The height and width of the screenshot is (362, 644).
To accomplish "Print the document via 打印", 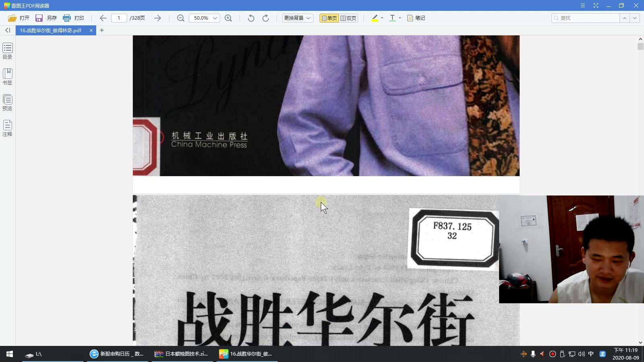I will [73, 18].
